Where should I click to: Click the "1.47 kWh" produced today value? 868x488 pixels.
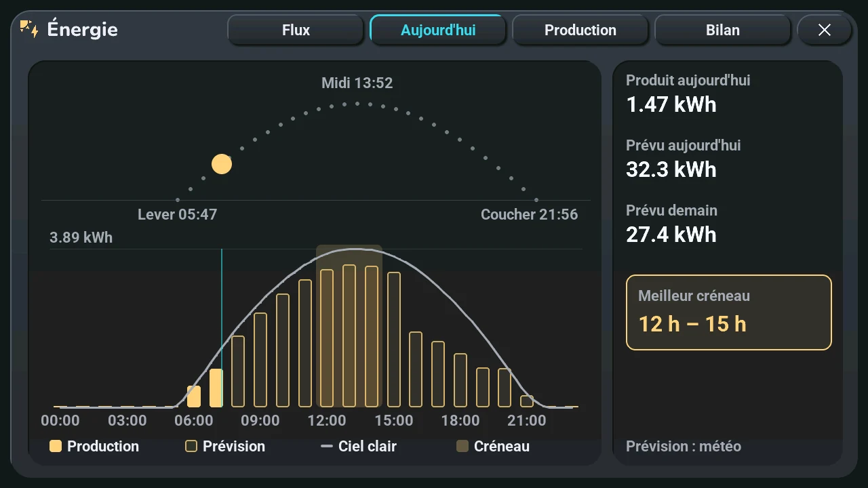coord(671,104)
